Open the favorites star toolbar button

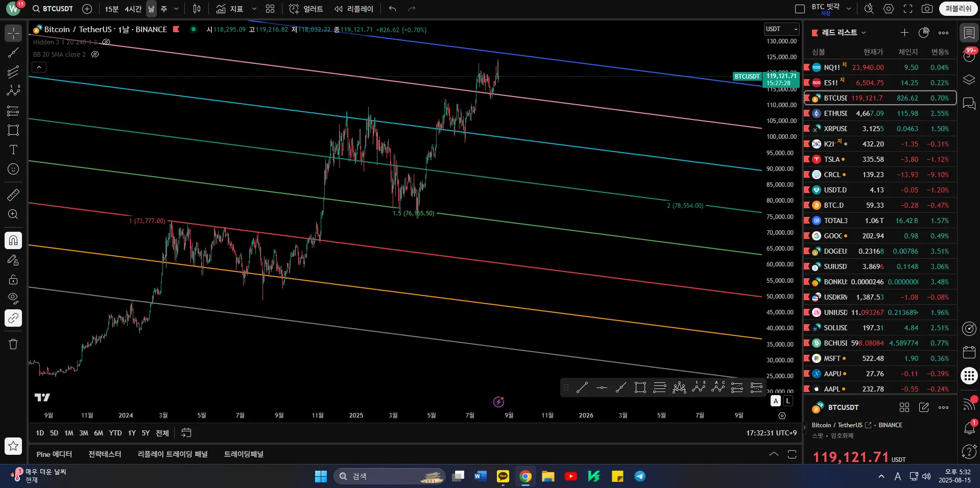pos(13,446)
